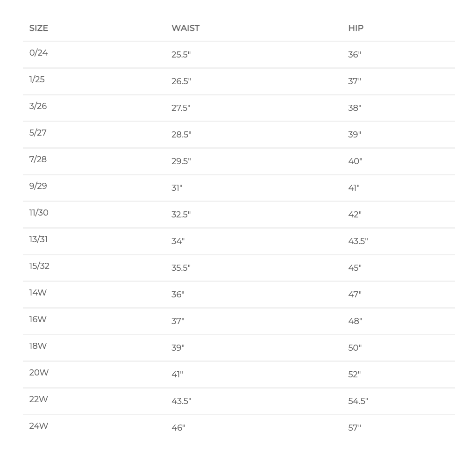Click waist value 28.5" for size 5/27
Viewport: 455px width, 476px height.
tap(181, 135)
